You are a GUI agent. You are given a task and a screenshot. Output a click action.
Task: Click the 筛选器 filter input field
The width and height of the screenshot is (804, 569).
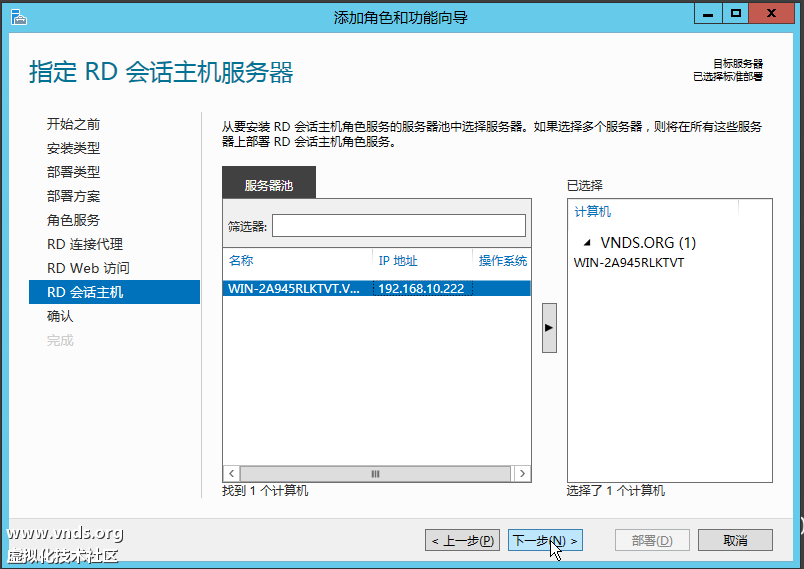pos(398,226)
